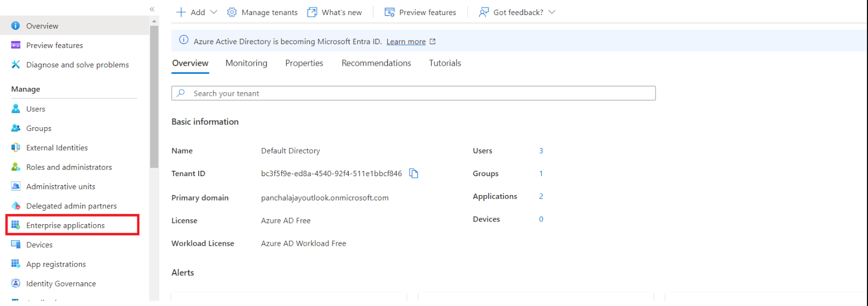The width and height of the screenshot is (868, 306).
Task: Open the Users count link 3
Action: point(541,151)
